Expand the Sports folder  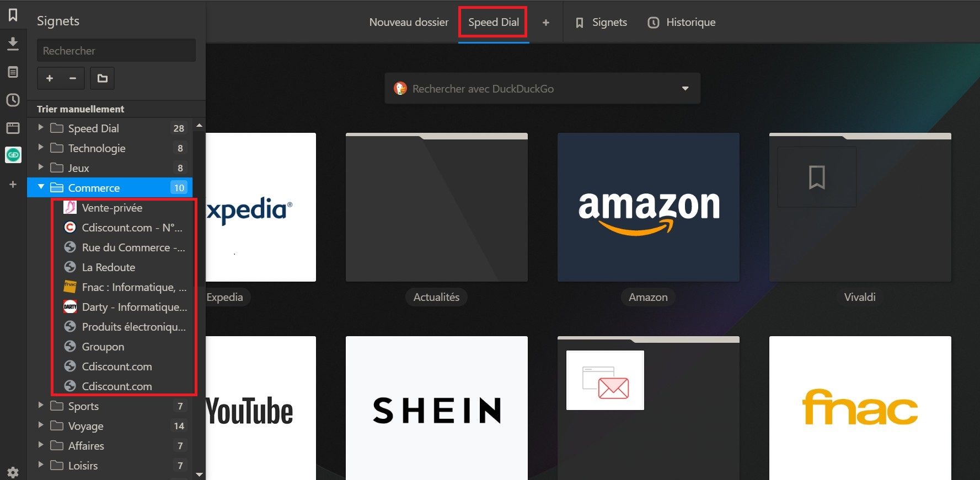41,406
